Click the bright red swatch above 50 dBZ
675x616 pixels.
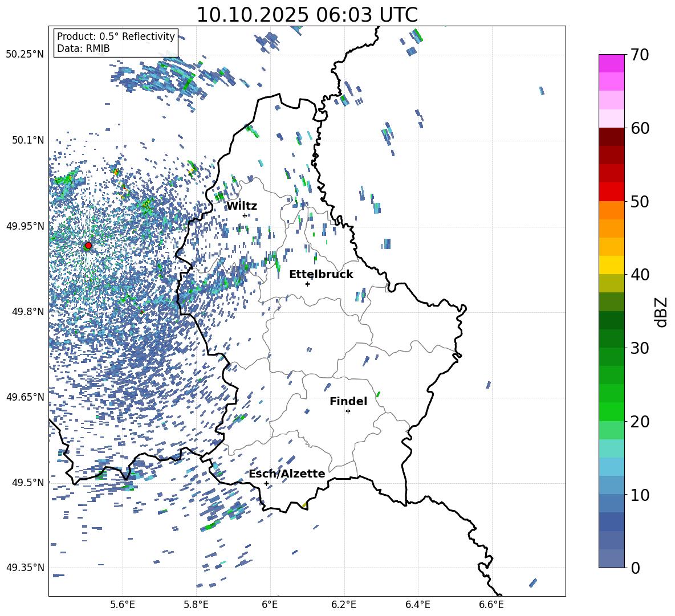click(611, 192)
